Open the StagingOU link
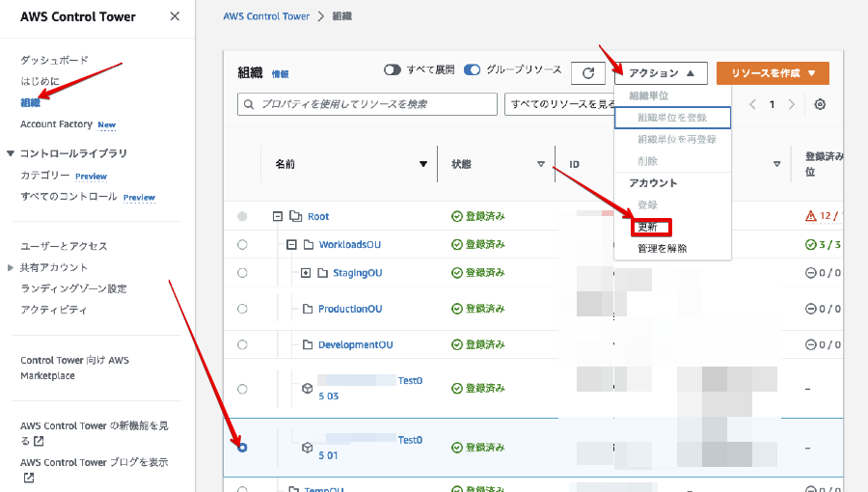 click(x=358, y=273)
